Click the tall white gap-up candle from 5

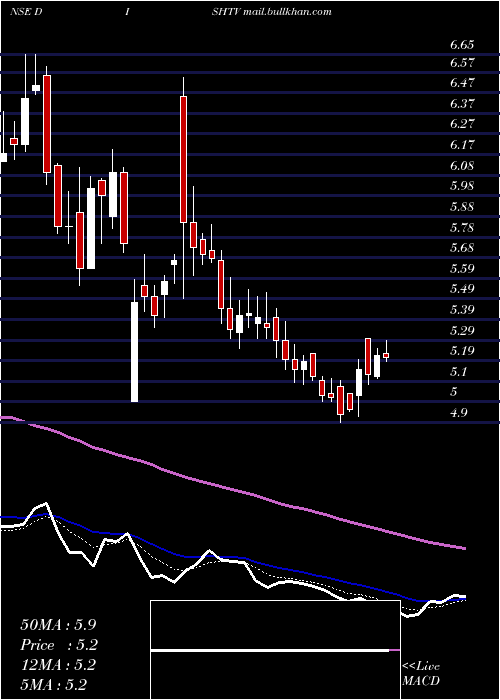(x=134, y=352)
